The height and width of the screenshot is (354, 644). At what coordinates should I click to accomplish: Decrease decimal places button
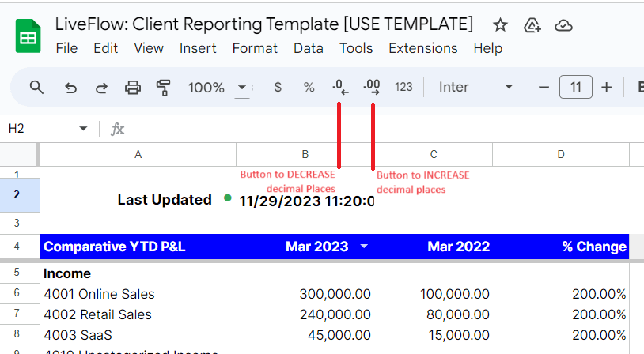coord(340,87)
